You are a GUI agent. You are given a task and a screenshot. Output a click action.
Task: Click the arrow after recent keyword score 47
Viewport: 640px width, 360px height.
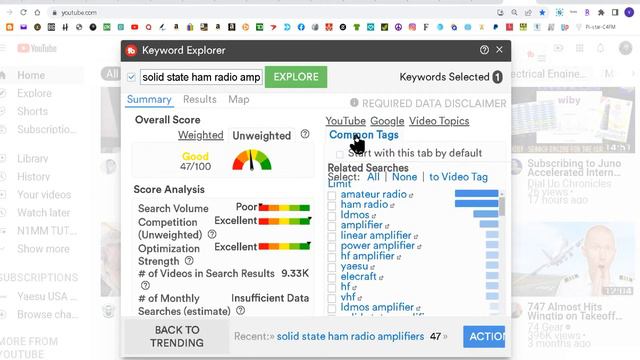tap(445, 336)
